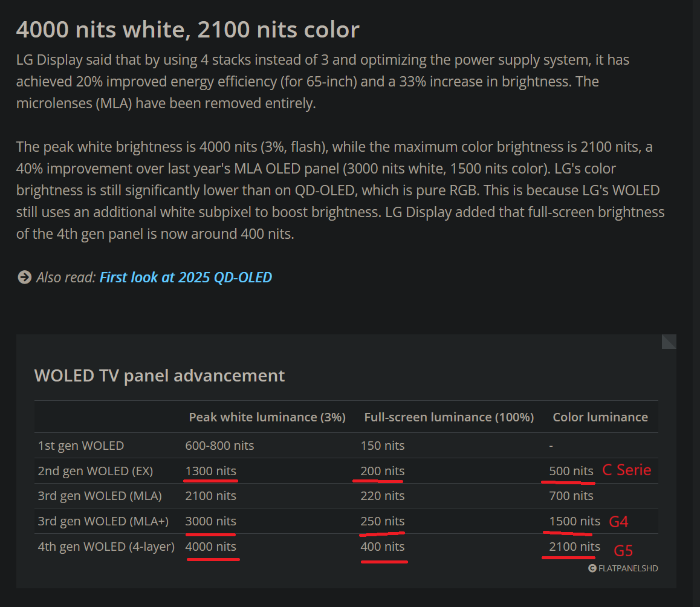
Task: Click the red 'G5' annotation
Action: 623,551
